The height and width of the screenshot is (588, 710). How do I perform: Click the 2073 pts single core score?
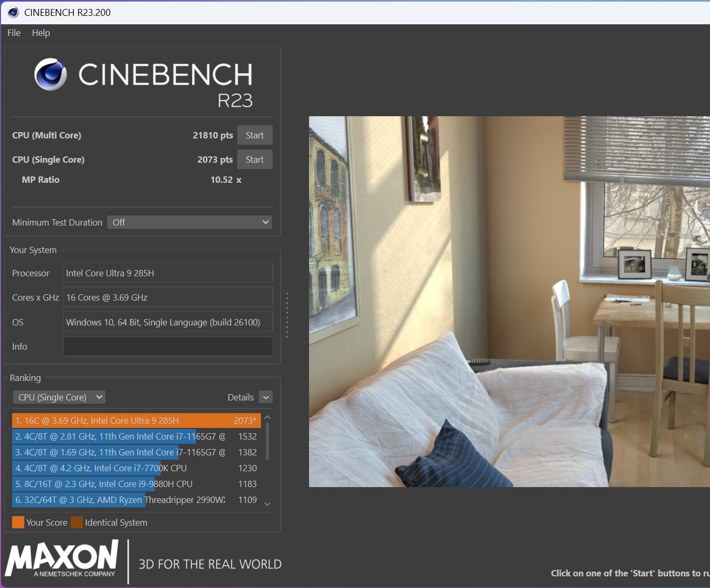click(215, 160)
